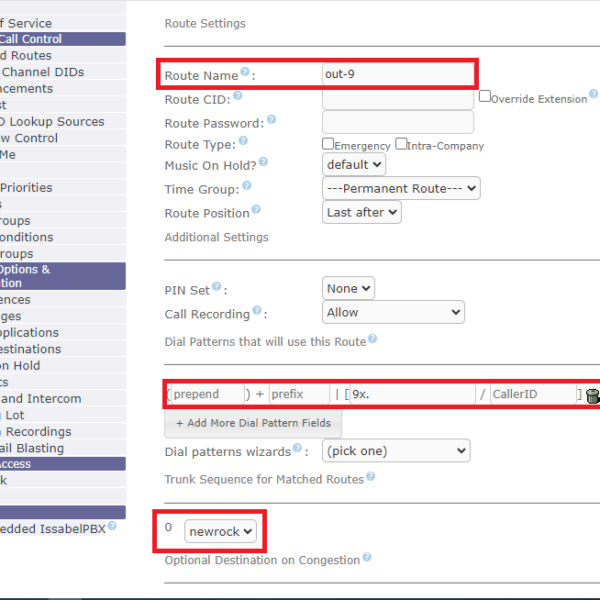
Task: Delete the dial pattern with trash icon
Action: click(x=592, y=395)
